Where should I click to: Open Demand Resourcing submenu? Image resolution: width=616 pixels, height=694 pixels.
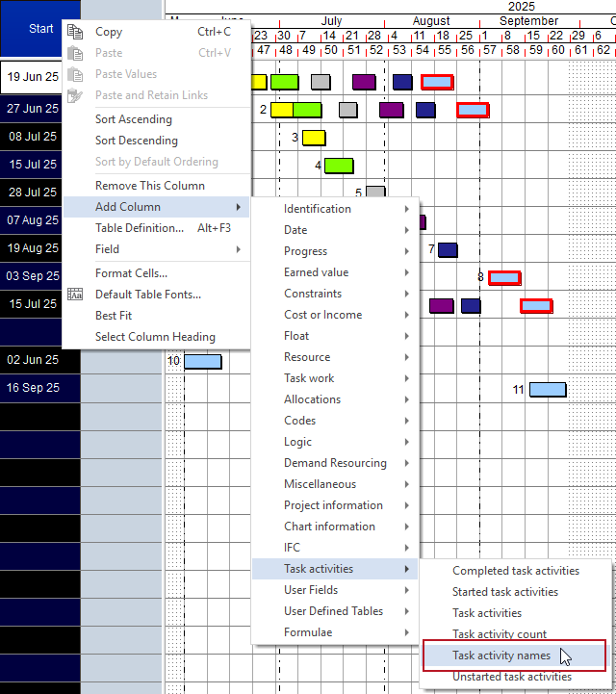pyautogui.click(x=335, y=463)
